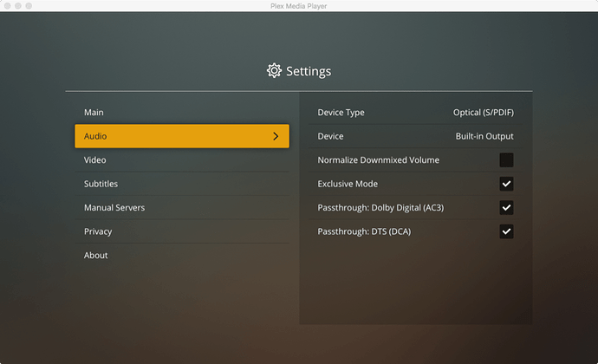Open Manual Servers settings
The image size is (598, 364).
coord(182,207)
